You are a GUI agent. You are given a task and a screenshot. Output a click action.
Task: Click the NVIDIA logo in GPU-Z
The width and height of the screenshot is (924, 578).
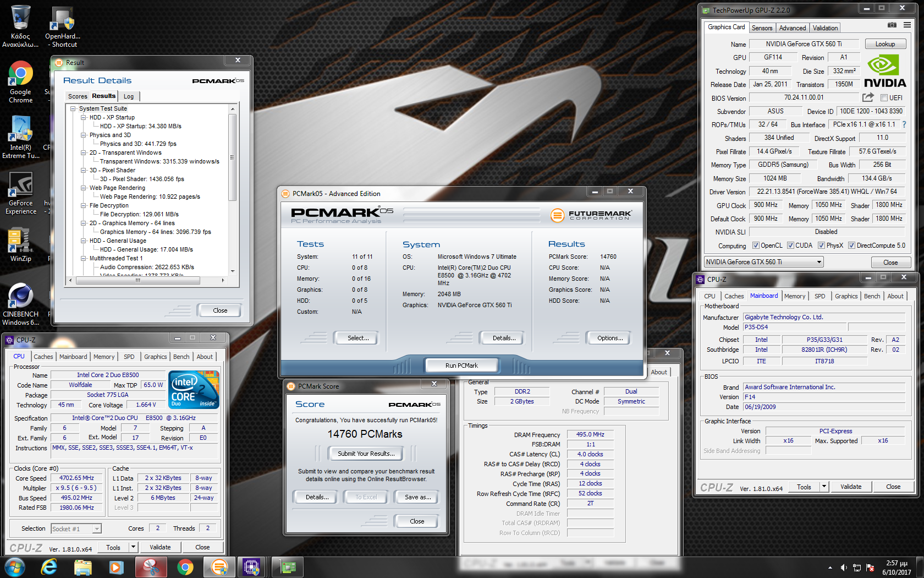[885, 72]
